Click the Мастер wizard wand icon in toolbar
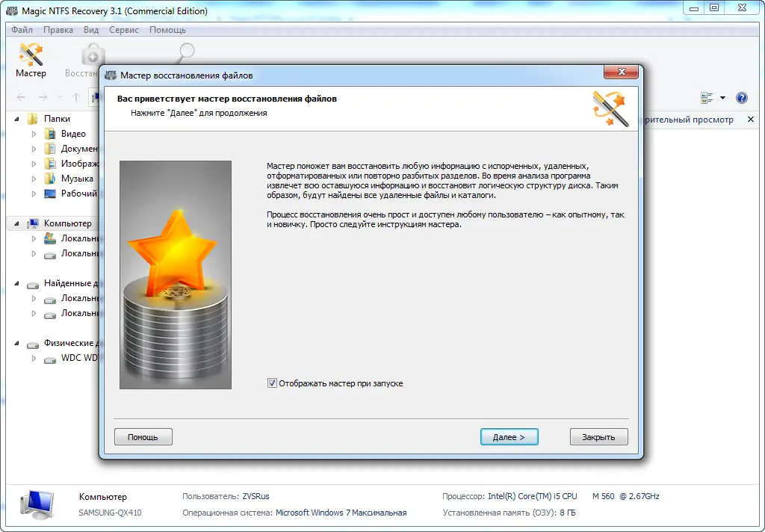765x532 pixels. [31, 55]
